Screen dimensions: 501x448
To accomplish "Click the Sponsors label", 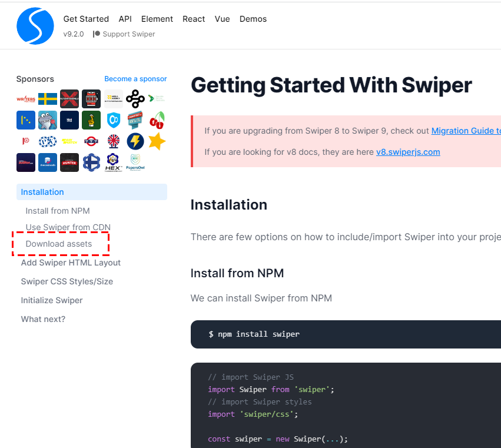I will pos(35,79).
